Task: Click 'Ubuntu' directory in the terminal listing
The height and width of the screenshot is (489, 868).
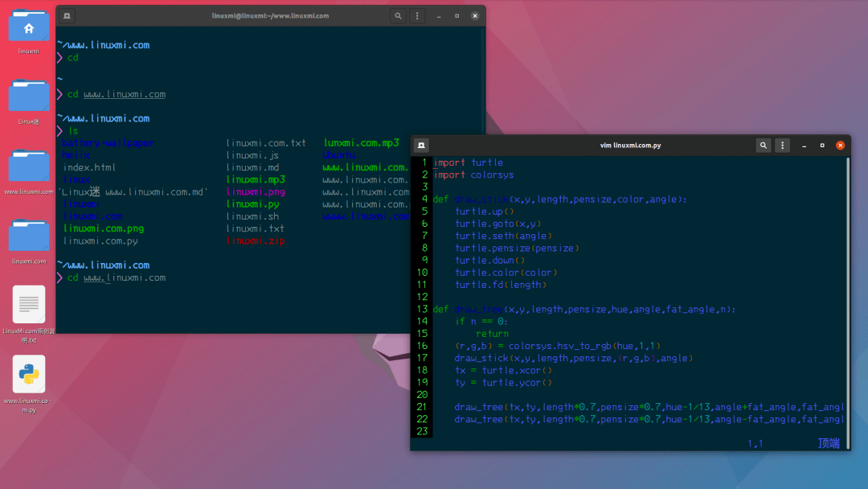Action: click(x=339, y=155)
